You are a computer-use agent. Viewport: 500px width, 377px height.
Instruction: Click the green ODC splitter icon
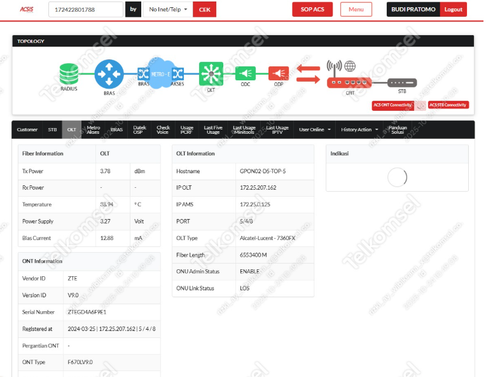coord(245,73)
